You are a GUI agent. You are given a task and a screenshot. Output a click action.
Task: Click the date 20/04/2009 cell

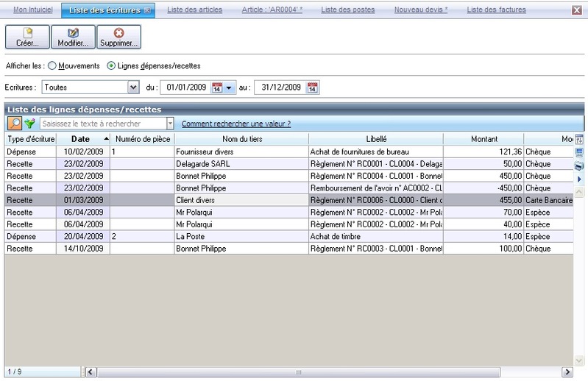click(x=83, y=236)
